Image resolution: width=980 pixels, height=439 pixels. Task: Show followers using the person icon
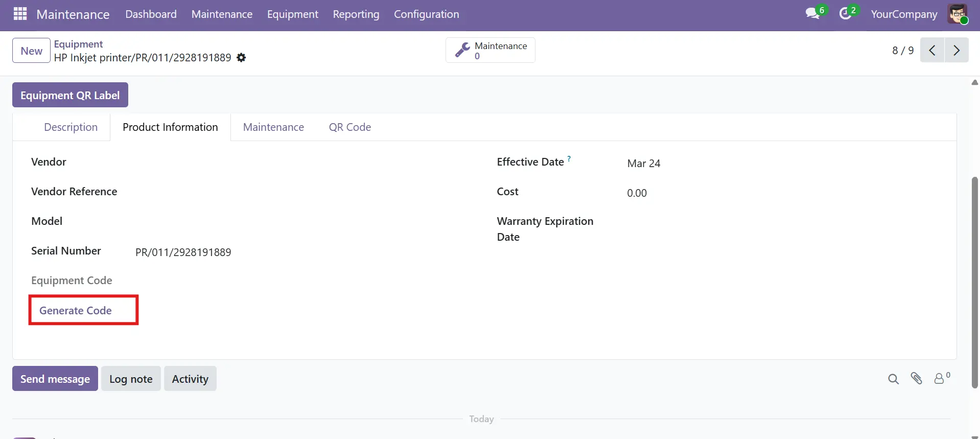(940, 378)
